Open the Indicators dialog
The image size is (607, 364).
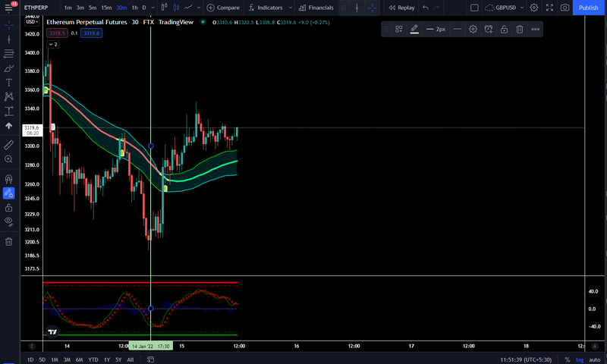[266, 8]
